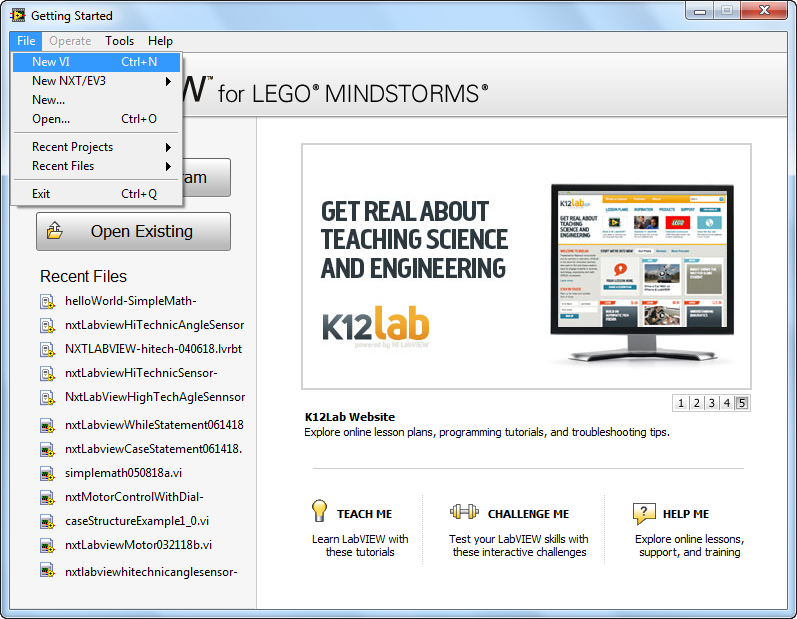Viewport: 797px width, 619px height.
Task: Click VI icon beside nxtLabviewWhileStatement061418
Action: [47, 425]
